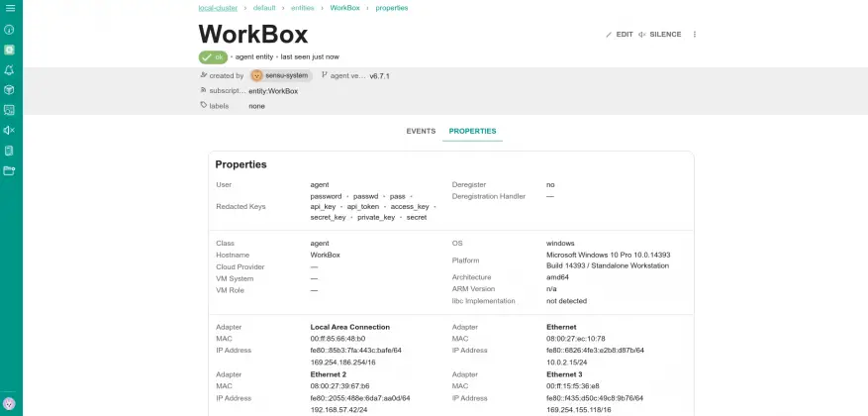This screenshot has height=416, width=868.
Task: Open the three-dot more actions menu
Action: 695,35
